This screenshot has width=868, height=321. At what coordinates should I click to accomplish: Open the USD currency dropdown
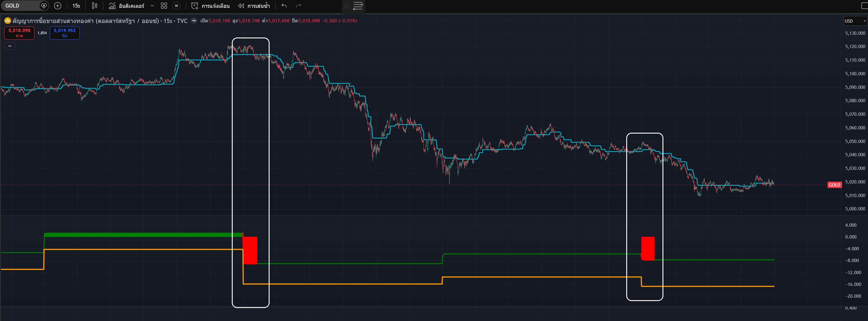(854, 21)
